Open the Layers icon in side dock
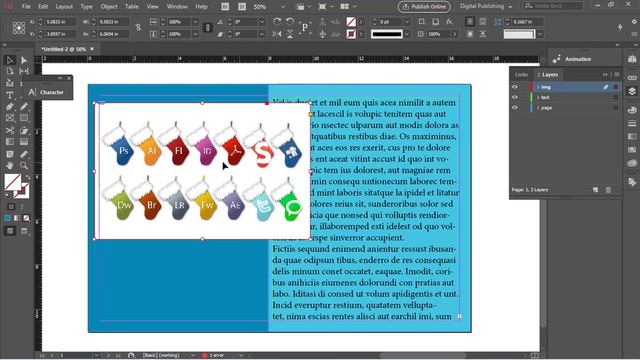Viewport: 640px width, 360px height. tap(632, 91)
